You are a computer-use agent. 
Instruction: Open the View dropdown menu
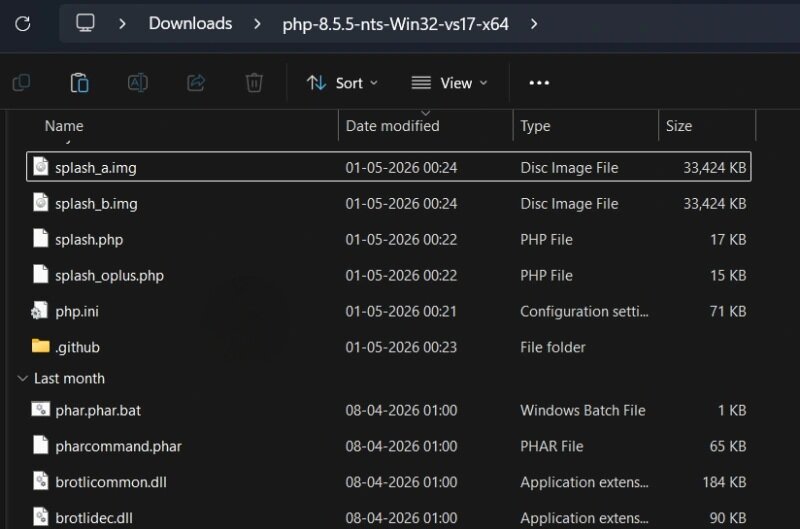point(449,83)
